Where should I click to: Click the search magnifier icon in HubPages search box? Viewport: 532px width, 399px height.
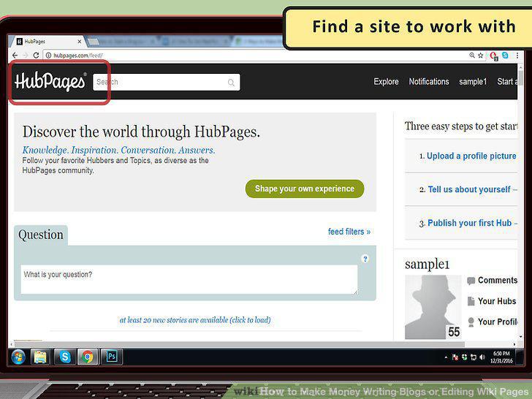coord(231,83)
